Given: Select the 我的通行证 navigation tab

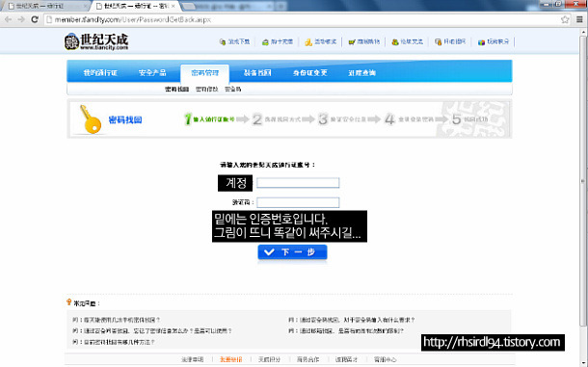Looking at the screenshot, I should click(100, 72).
